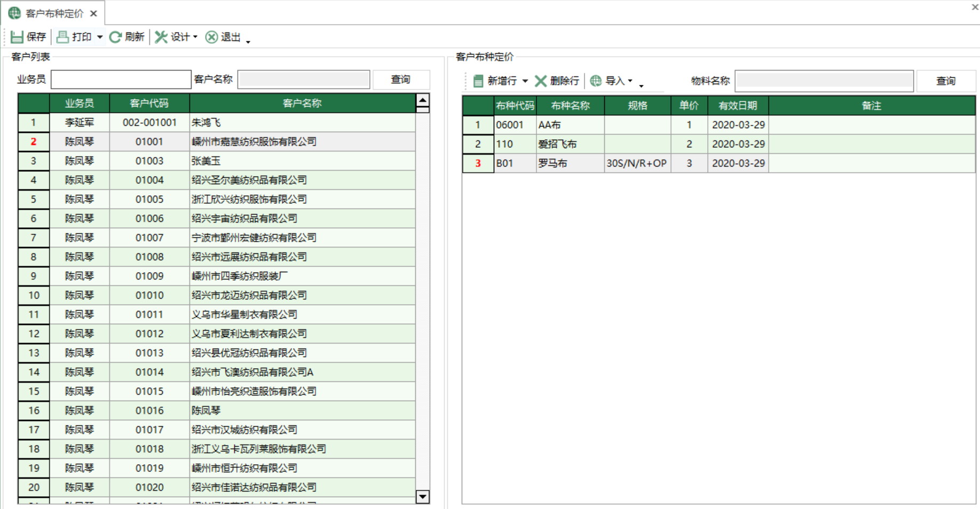Click customer code 01012 cell
The height and width of the screenshot is (509, 980).
[149, 334]
